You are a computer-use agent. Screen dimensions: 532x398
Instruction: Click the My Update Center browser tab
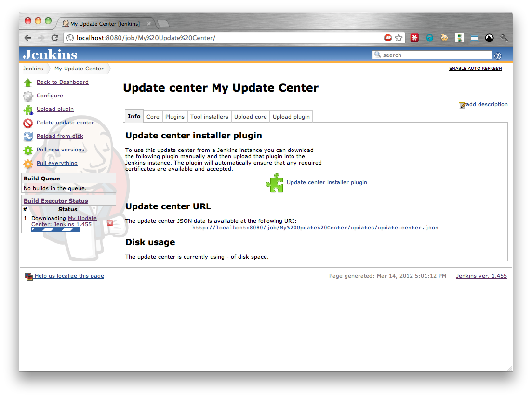click(105, 24)
